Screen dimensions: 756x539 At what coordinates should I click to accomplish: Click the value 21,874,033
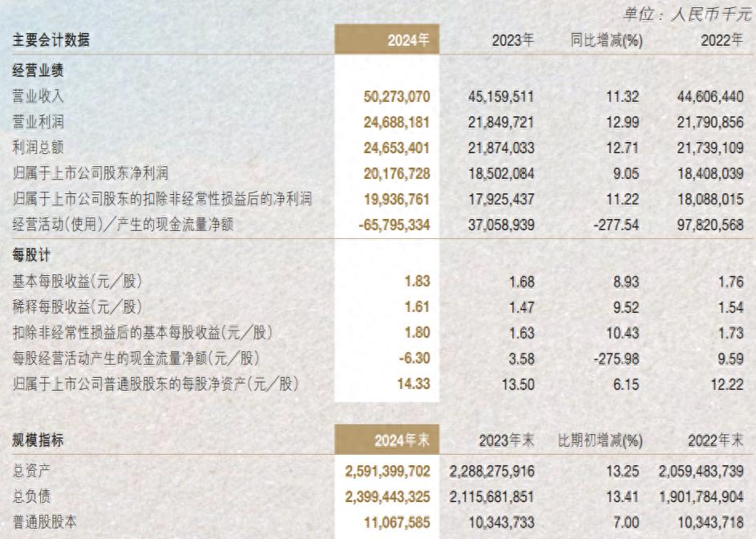click(501, 148)
